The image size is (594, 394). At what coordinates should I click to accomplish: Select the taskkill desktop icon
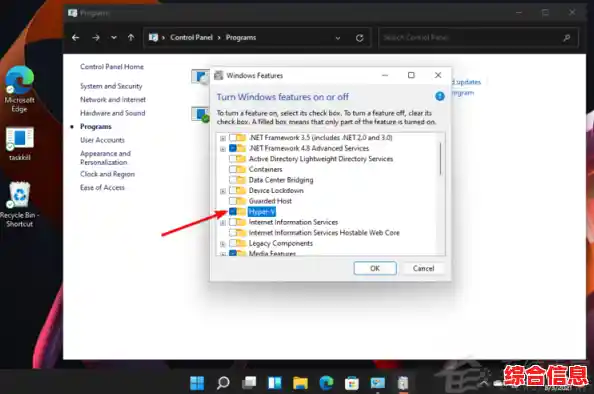point(19,144)
